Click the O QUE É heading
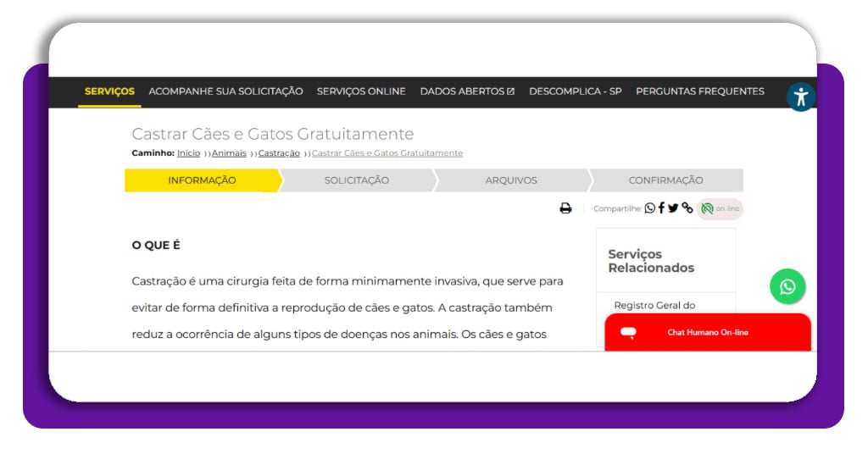Screen dimensions: 868x454 point(156,245)
